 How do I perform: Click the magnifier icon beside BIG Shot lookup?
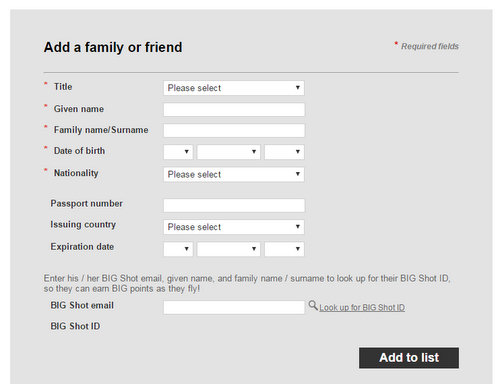coord(313,305)
